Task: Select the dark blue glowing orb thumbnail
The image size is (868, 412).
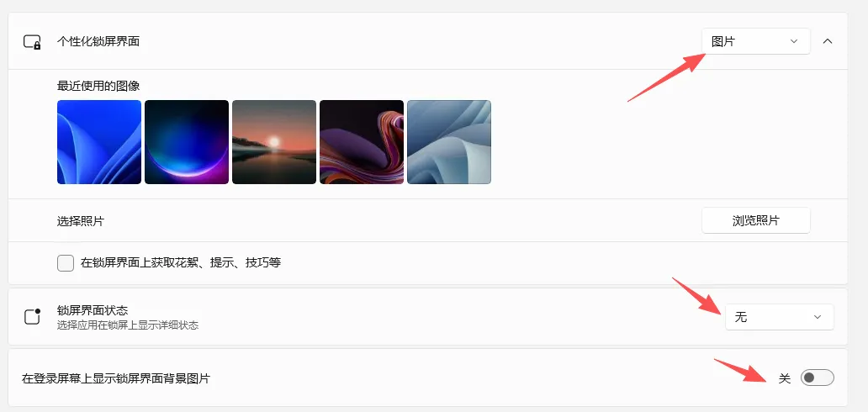Action: pos(187,142)
